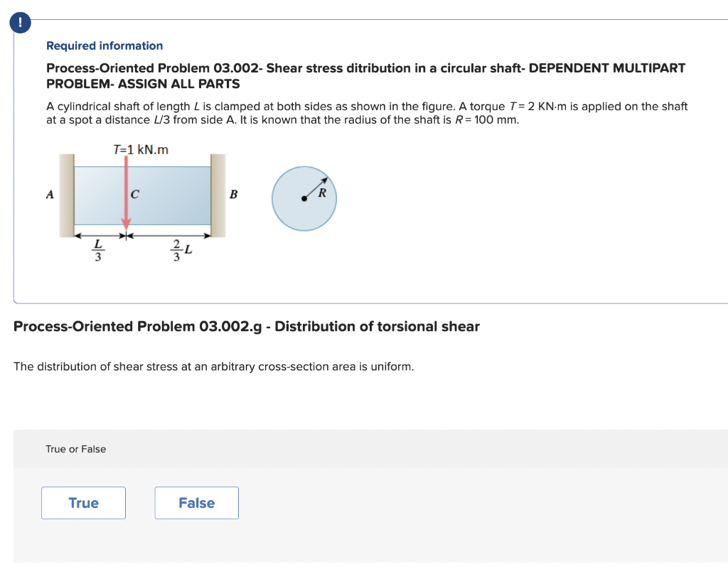
Task: Click the L/3 dimension label
Action: pyautogui.click(x=97, y=247)
